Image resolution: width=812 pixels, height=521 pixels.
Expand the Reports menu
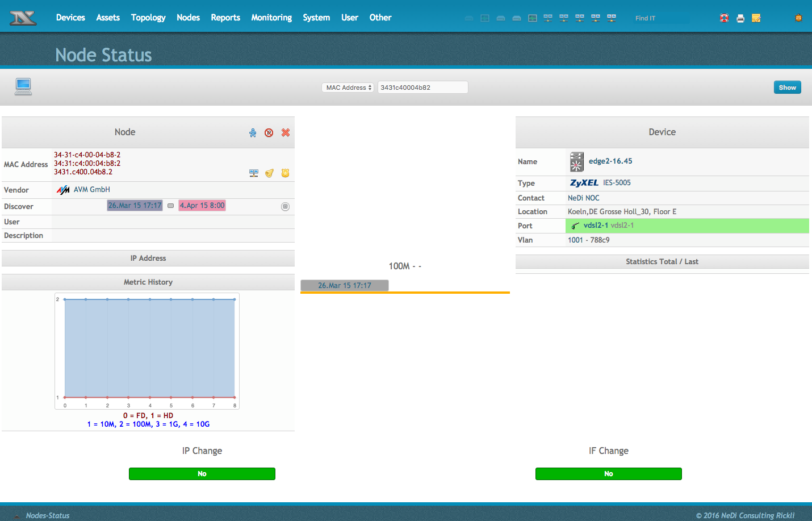tap(225, 18)
